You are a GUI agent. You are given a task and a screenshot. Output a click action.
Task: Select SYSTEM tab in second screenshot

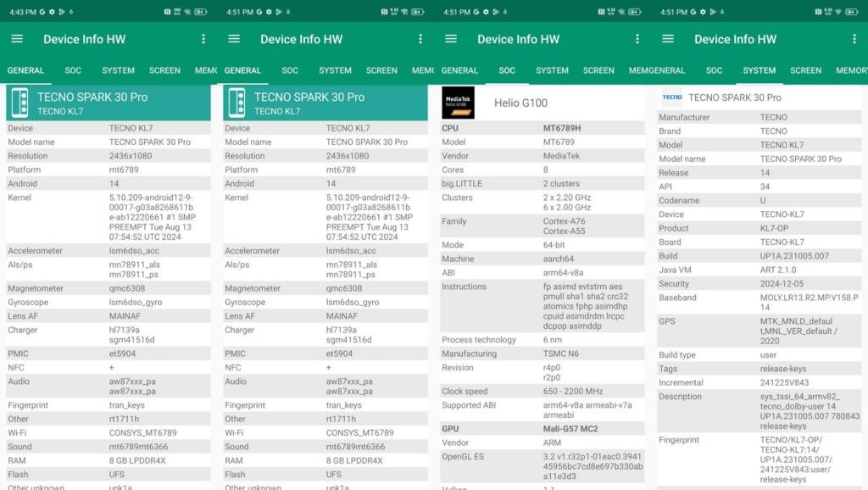[335, 70]
